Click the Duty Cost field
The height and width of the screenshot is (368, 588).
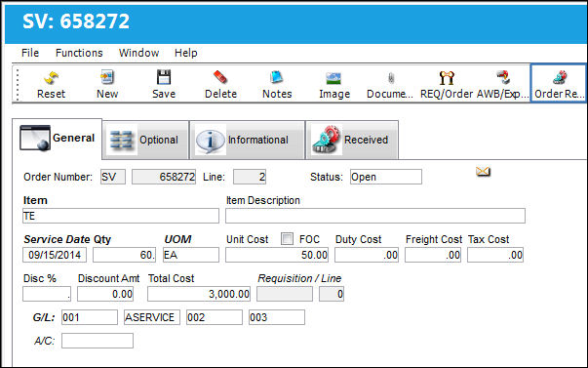[x=367, y=255]
